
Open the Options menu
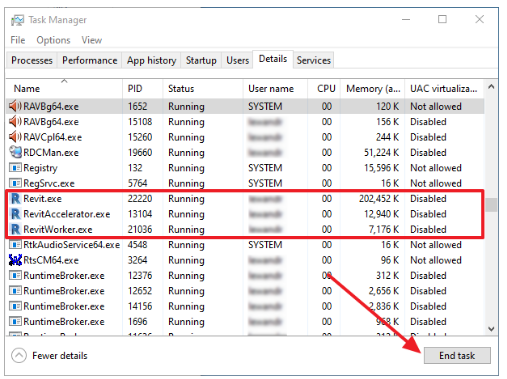[x=53, y=40]
